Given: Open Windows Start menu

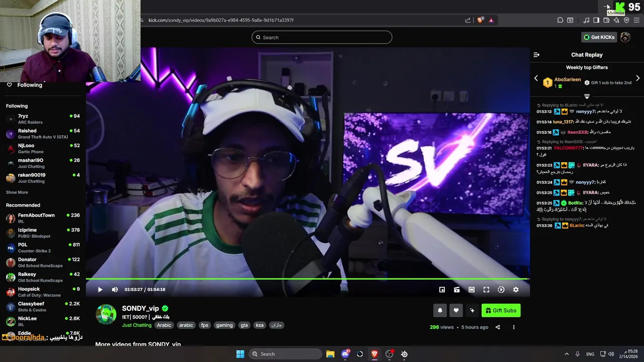Looking at the screenshot, I should point(240,354).
